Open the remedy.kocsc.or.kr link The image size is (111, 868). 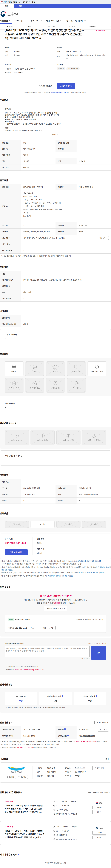pos(29,669)
